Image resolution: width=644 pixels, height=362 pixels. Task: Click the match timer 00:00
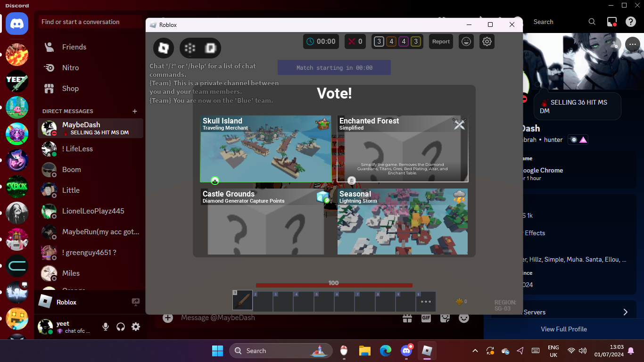(x=321, y=41)
